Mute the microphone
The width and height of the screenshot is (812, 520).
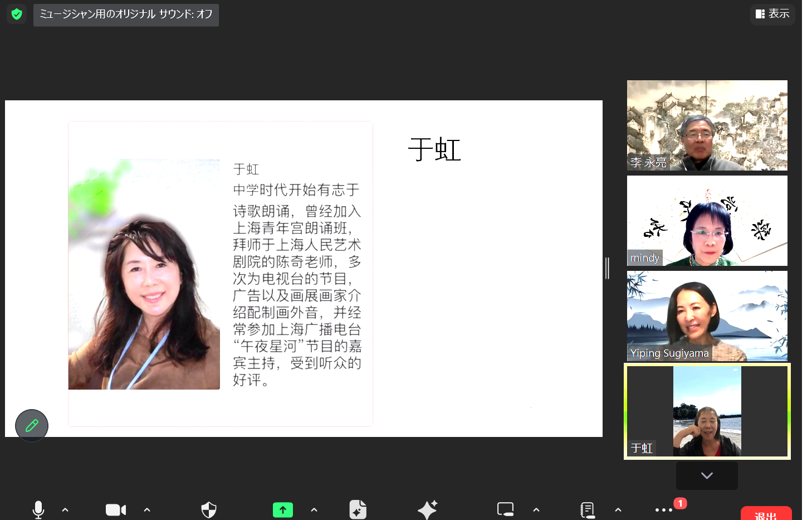pos(38,509)
